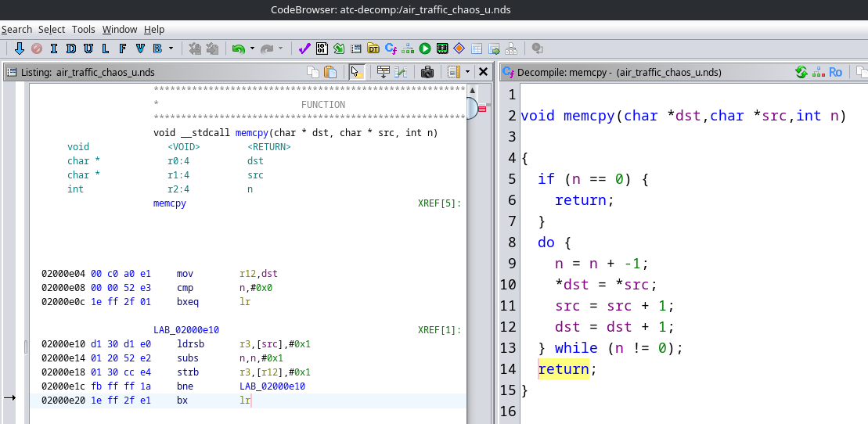Toggle mouse hover mode in Listing
868x424 pixels.
tap(357, 72)
